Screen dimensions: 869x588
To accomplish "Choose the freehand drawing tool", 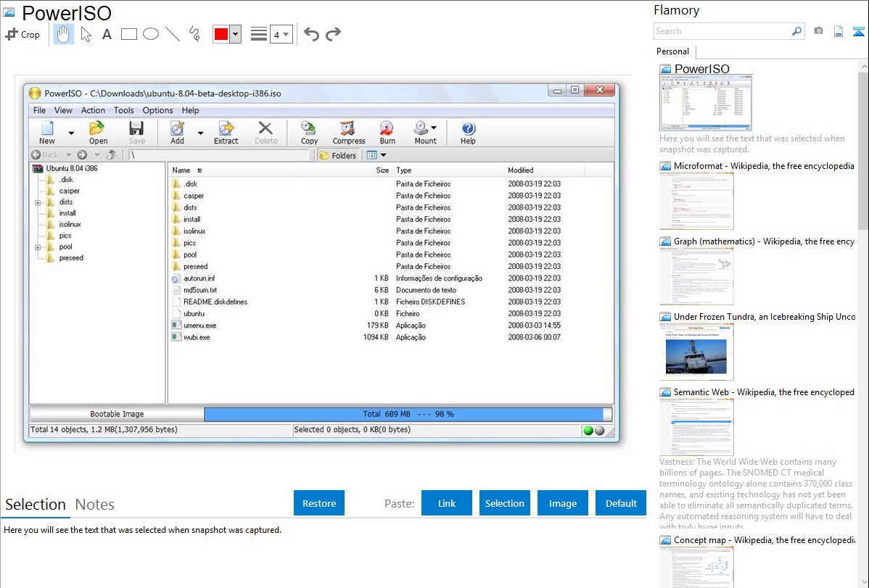I will click(x=194, y=34).
